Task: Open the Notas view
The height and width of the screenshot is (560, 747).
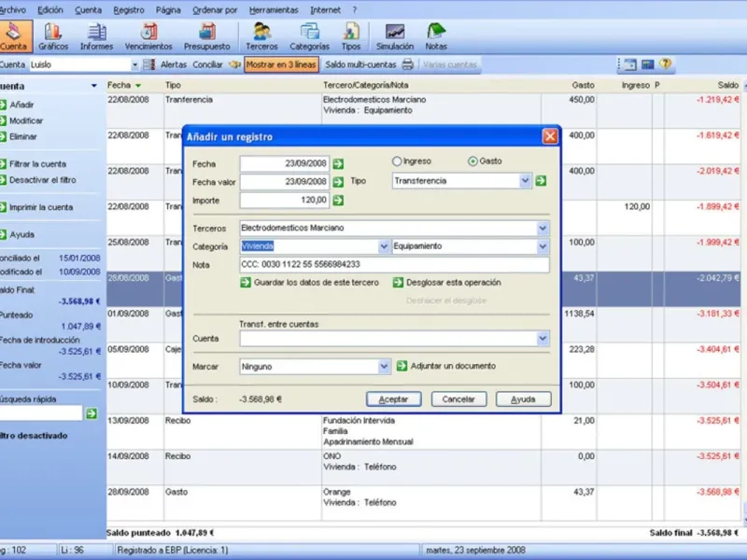Action: coord(436,36)
